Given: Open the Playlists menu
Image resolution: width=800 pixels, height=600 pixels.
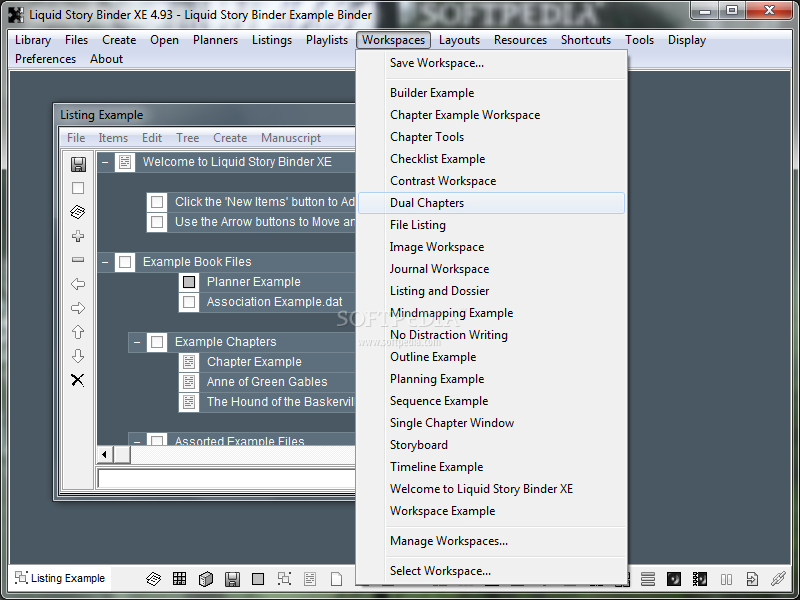Looking at the screenshot, I should coord(327,40).
